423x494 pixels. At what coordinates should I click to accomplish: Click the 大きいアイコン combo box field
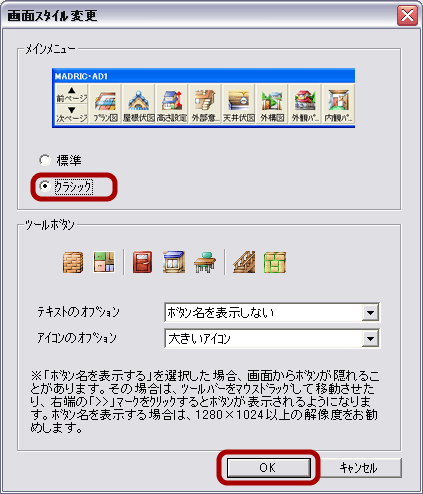(x=272, y=339)
